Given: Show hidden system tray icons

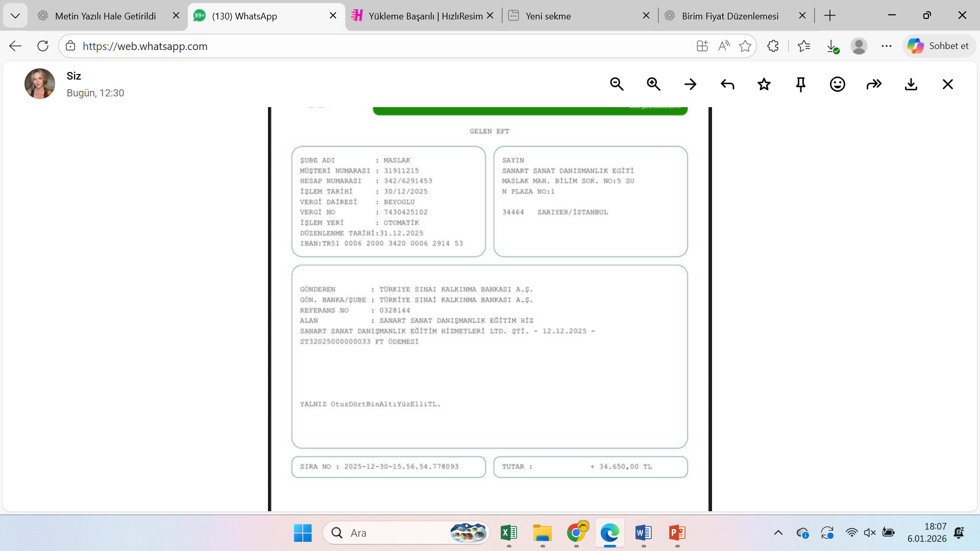Looking at the screenshot, I should (x=778, y=533).
